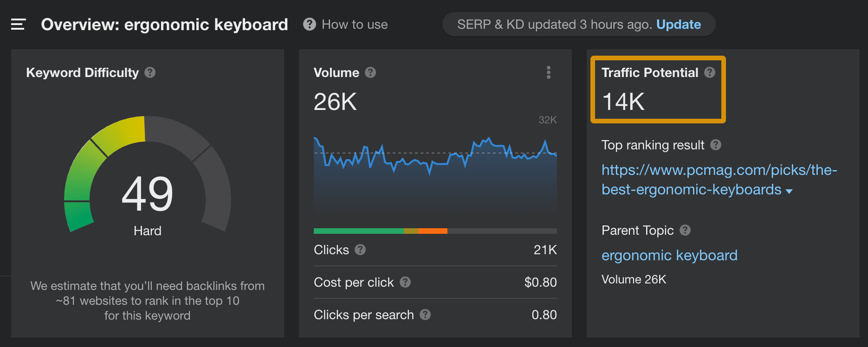The width and height of the screenshot is (868, 347).
Task: Select the highlighted 14K Traffic Potential value
Action: click(x=623, y=103)
